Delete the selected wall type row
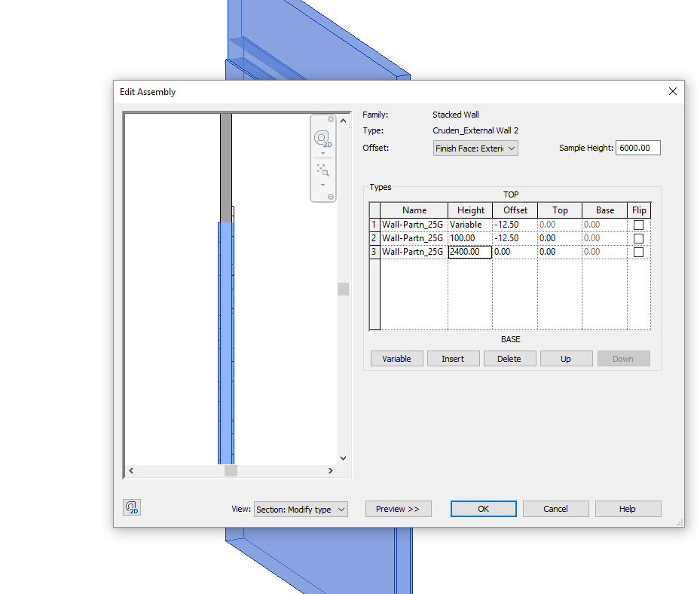 pos(509,358)
